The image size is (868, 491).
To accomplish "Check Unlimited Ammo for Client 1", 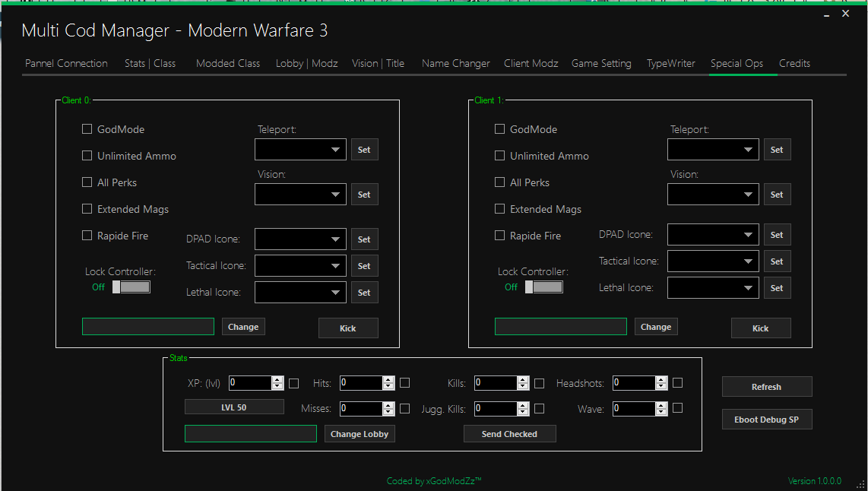I will [499, 156].
